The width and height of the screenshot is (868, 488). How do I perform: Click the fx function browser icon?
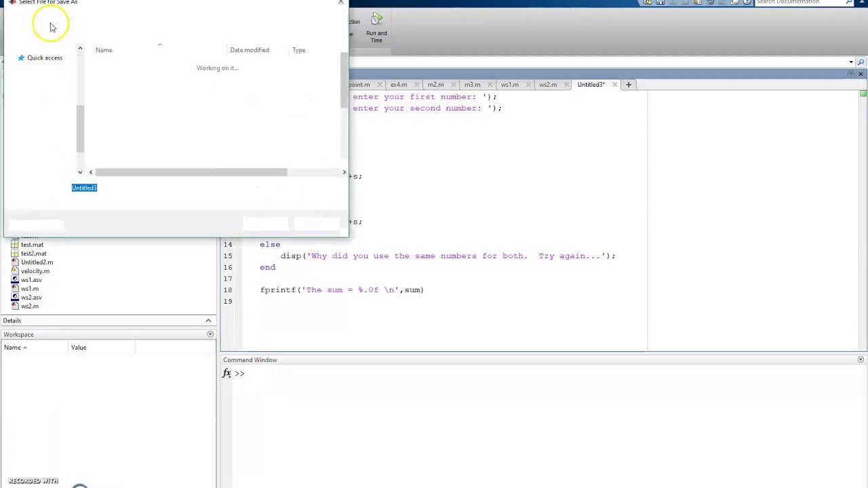click(226, 373)
